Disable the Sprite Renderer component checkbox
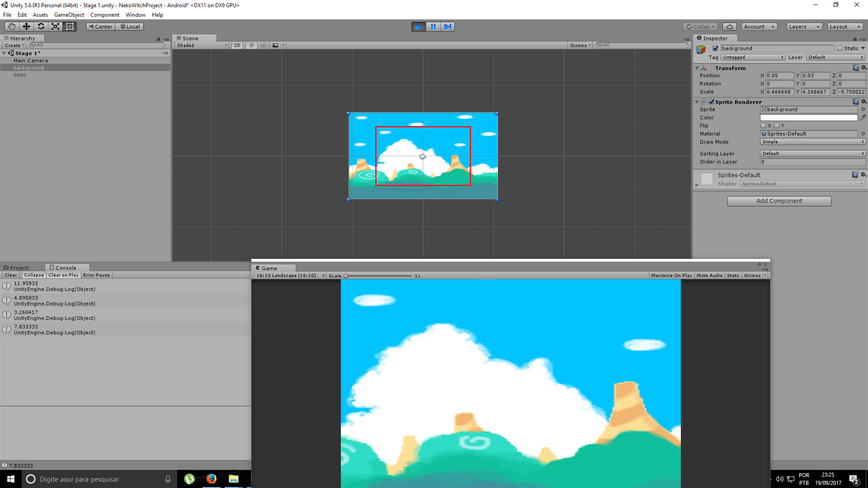The image size is (868, 488). click(x=712, y=102)
